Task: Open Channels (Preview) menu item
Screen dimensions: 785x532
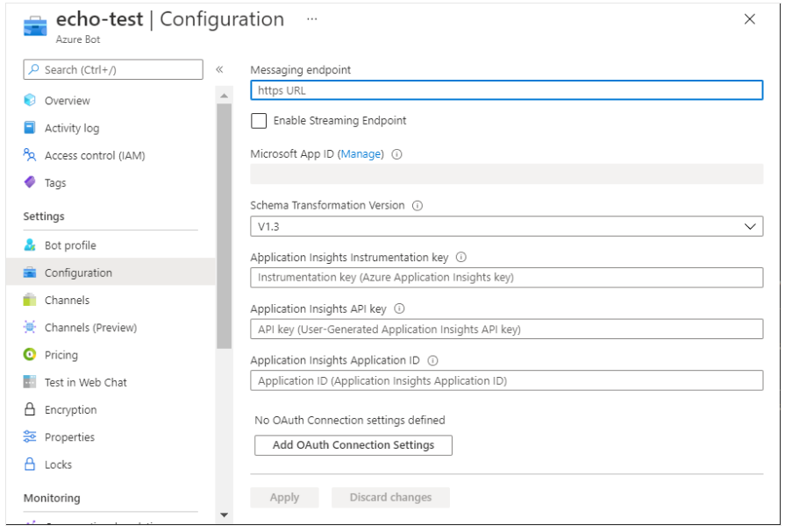Action: click(x=90, y=328)
